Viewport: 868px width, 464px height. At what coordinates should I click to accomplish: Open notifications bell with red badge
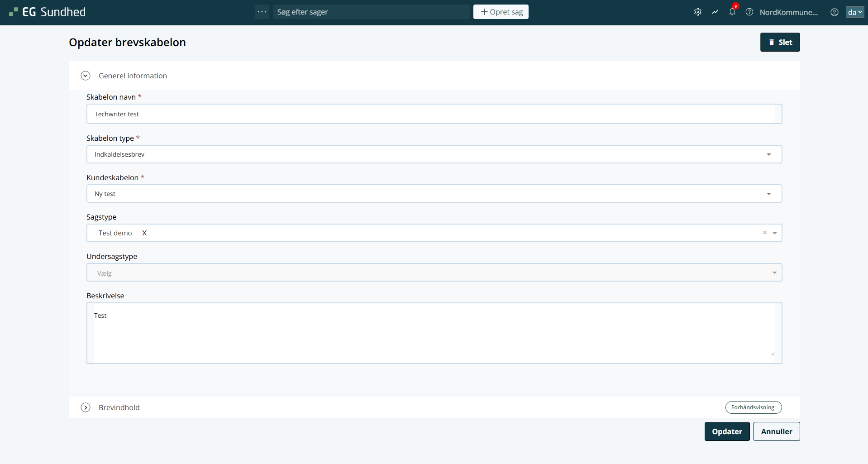[x=732, y=12]
